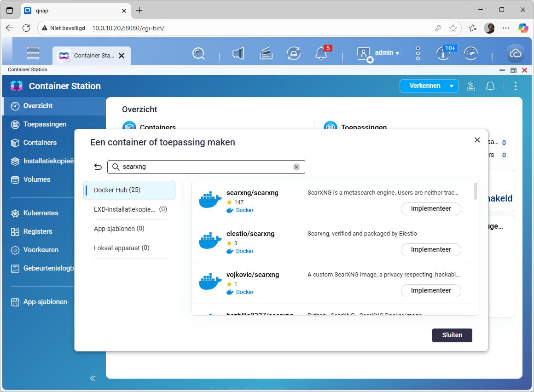Select LXD-installatiekopie source tab
Image resolution: width=534 pixels, height=392 pixels.
130,209
